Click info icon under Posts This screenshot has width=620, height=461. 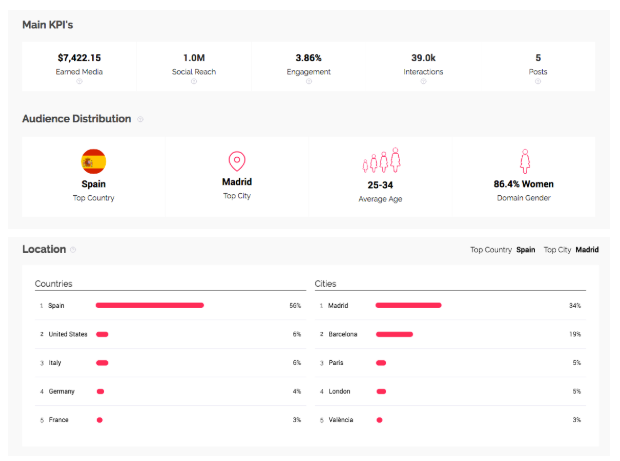pyautogui.click(x=538, y=82)
